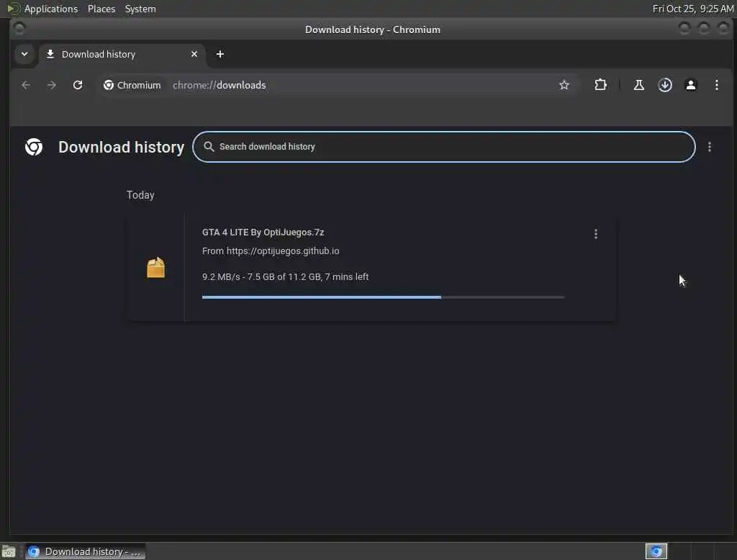Screen dimensions: 737x560
Task: Click the Chromium logo beside Download history
Action: point(34,147)
